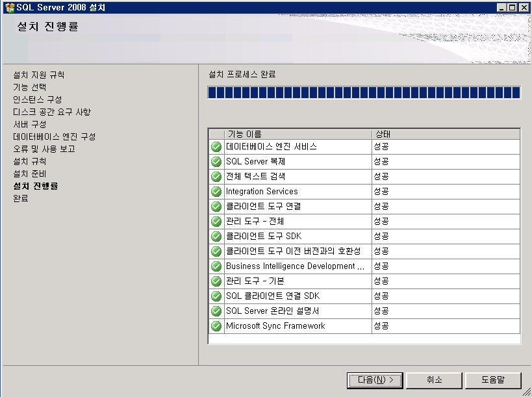This screenshot has height=397, width=532.
Task: Select 서버 구성 step in sidebar
Action: (29, 124)
